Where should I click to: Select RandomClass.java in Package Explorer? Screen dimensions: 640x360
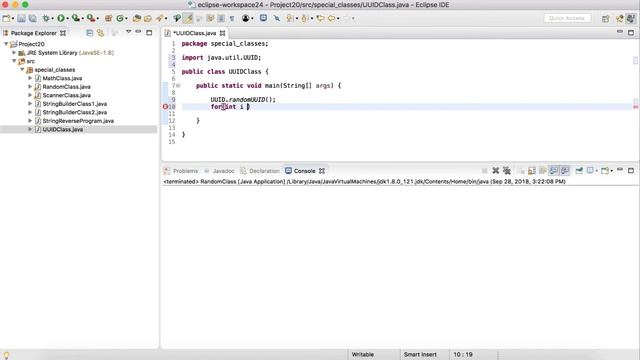point(67,87)
